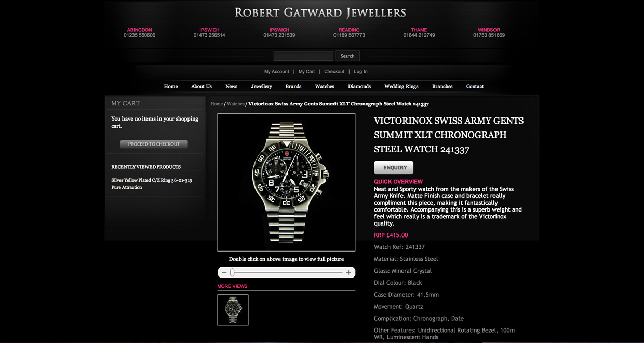This screenshot has height=343, width=644.
Task: Click the zoom out minus icon
Action: [224, 272]
